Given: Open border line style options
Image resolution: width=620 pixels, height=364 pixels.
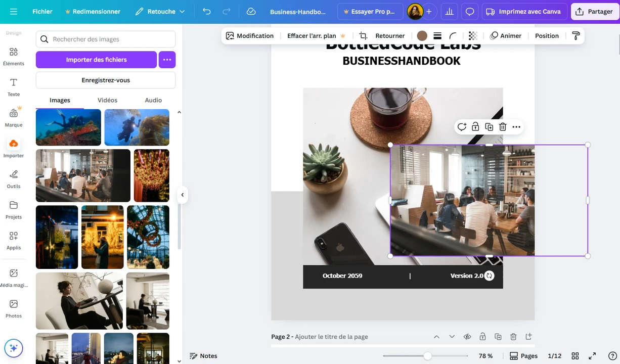Looking at the screenshot, I should click(x=438, y=36).
